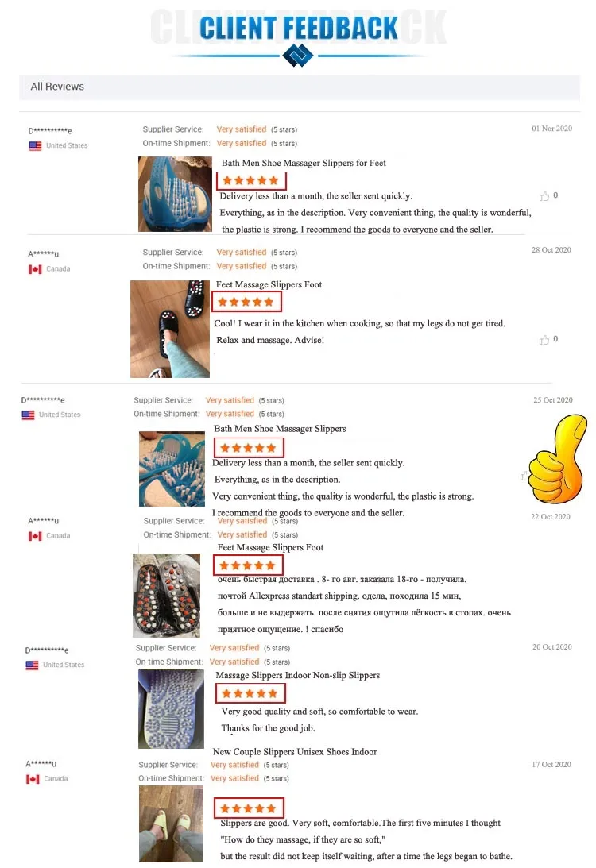596x868 pixels.
Task: Like the 28 Oct kitchen slippers review
Action: pyautogui.click(x=544, y=339)
